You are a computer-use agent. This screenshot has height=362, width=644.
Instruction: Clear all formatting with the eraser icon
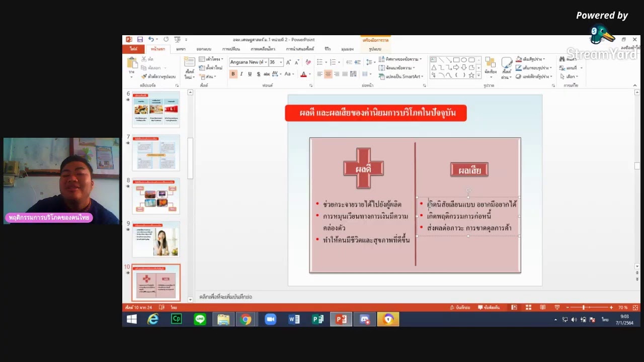coord(308,62)
